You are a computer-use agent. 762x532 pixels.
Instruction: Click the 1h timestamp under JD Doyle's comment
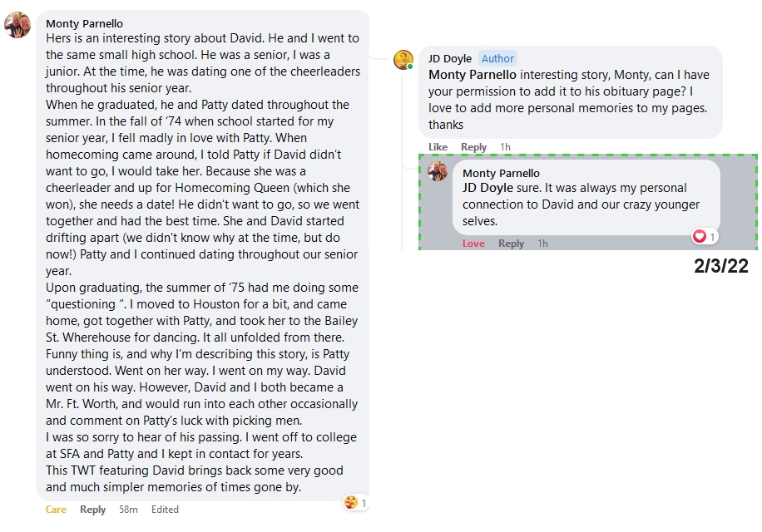[x=505, y=147]
